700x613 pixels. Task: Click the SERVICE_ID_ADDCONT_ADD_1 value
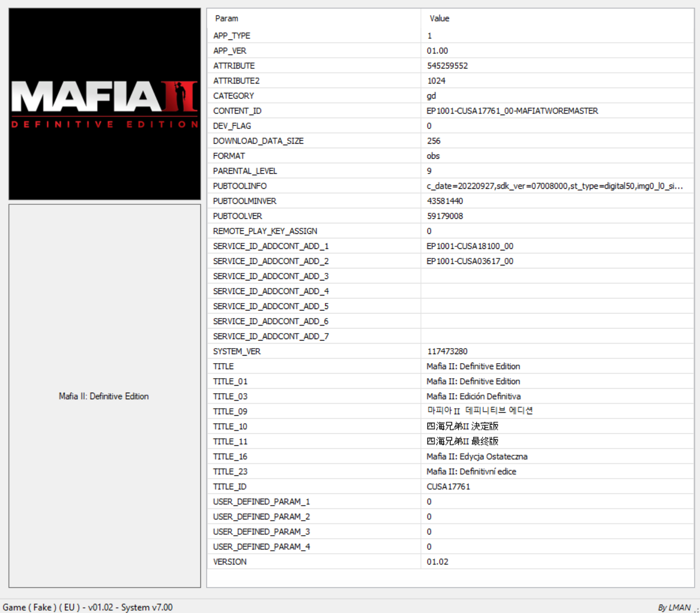(470, 246)
